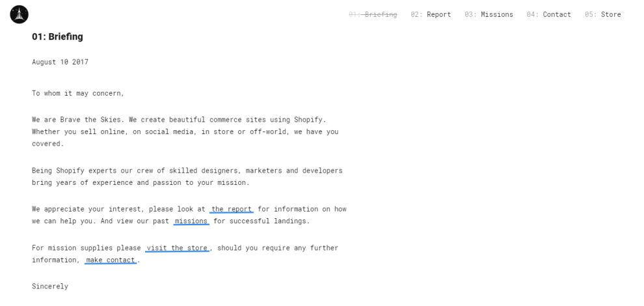Click the line starting "Whether you sell online"

185,132
